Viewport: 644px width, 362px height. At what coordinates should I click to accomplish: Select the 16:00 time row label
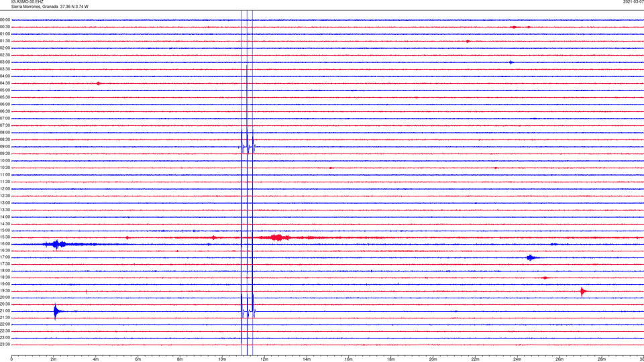(x=5, y=244)
